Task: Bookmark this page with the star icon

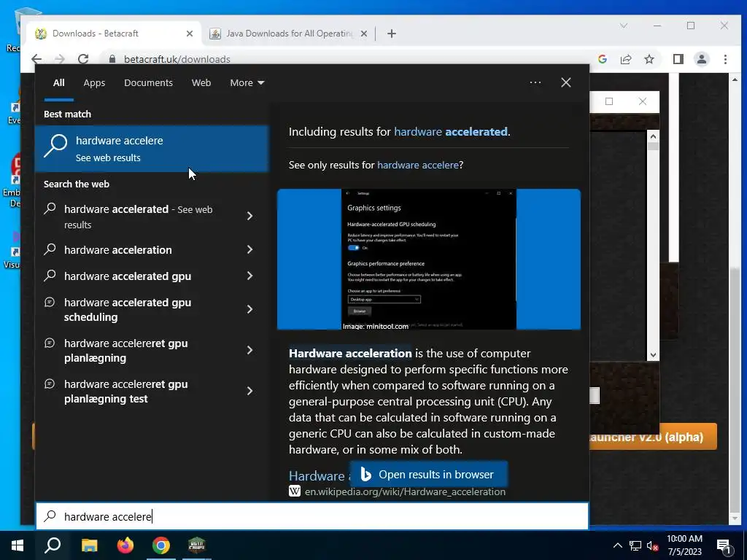Action: click(649, 59)
